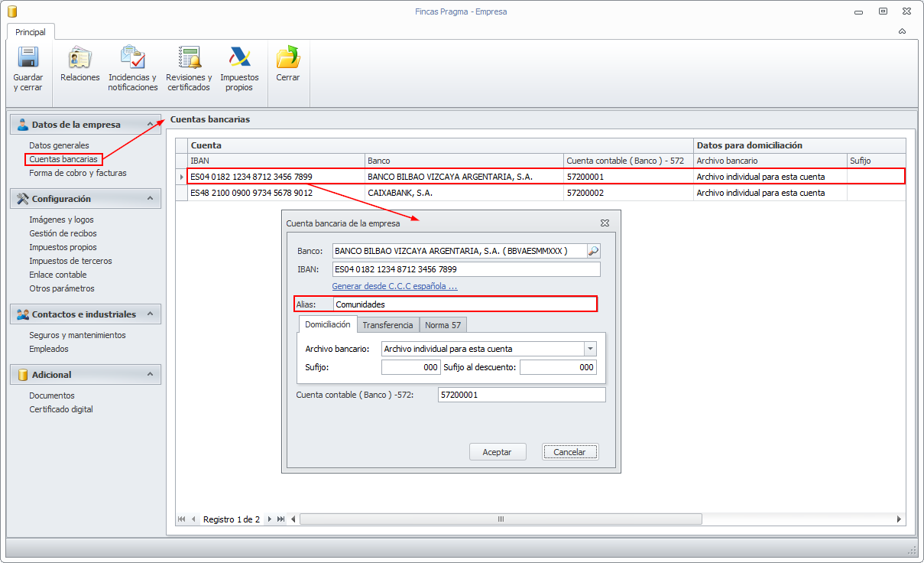Click the Cuenta contable (Banco) - 572 header
924x563 pixels.
click(x=628, y=161)
